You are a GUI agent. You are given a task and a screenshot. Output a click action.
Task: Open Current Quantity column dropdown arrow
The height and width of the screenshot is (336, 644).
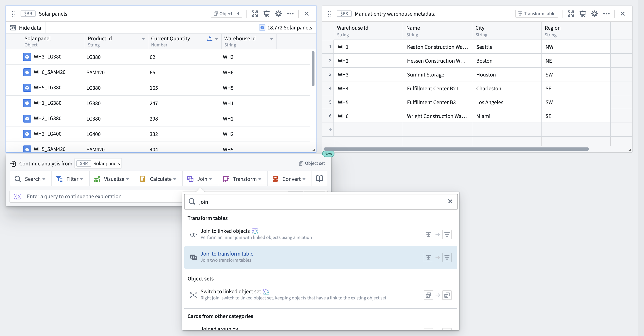coord(217,39)
